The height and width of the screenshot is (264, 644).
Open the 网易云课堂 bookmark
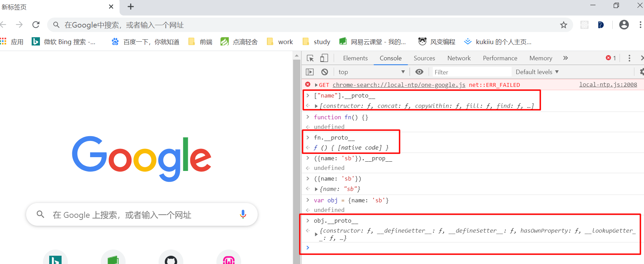(373, 42)
